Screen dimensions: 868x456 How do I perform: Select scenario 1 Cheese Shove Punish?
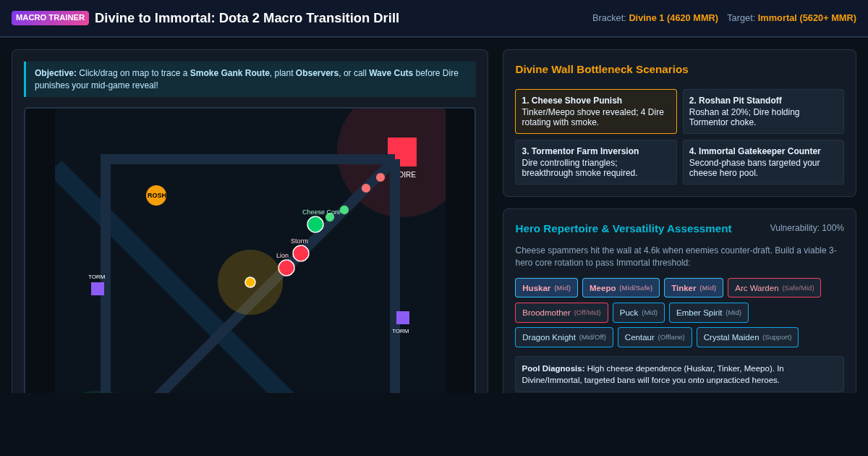point(596,111)
